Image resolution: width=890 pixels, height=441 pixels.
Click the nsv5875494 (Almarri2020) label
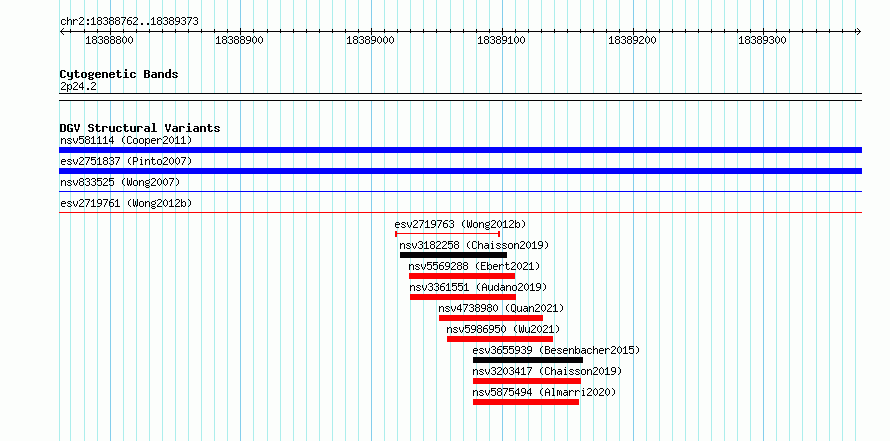[x=544, y=392]
